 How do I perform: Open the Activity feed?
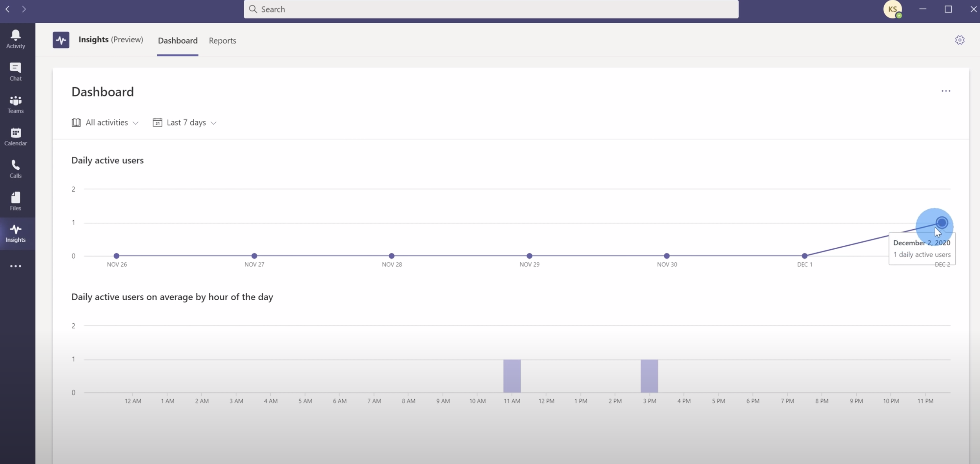coord(15,38)
